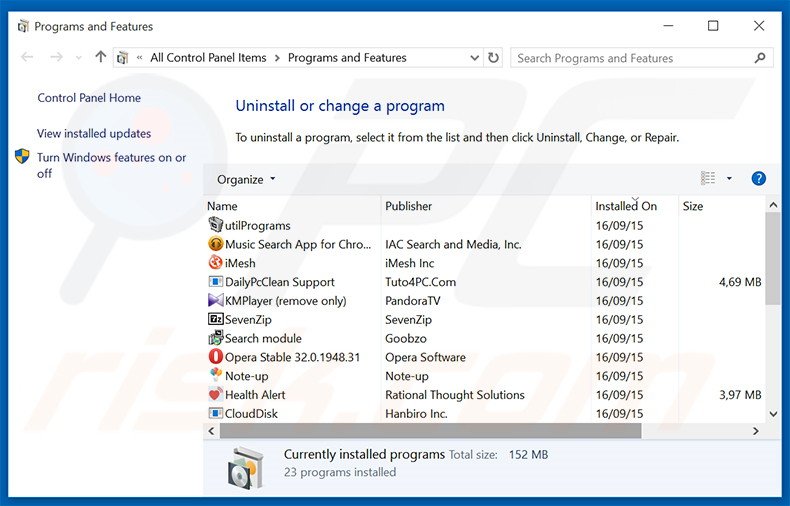This screenshot has width=790, height=506.
Task: Select the Health Alert program name
Action: pos(255,395)
